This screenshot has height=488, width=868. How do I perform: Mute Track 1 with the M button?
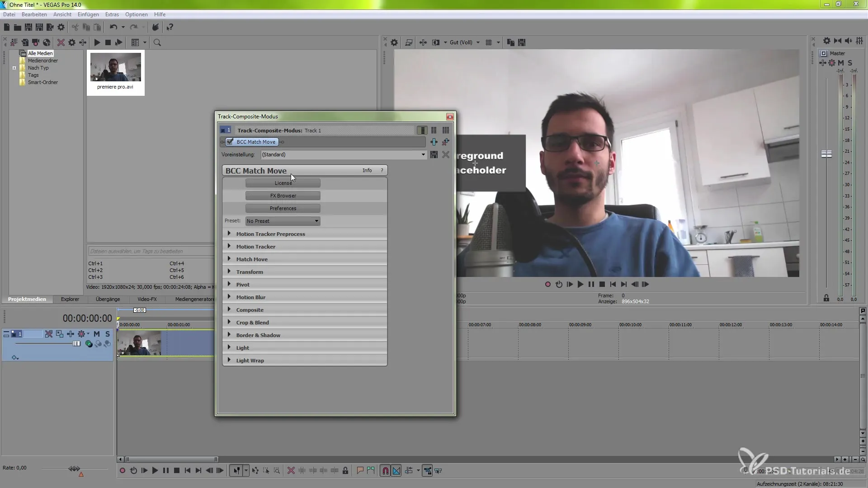97,334
